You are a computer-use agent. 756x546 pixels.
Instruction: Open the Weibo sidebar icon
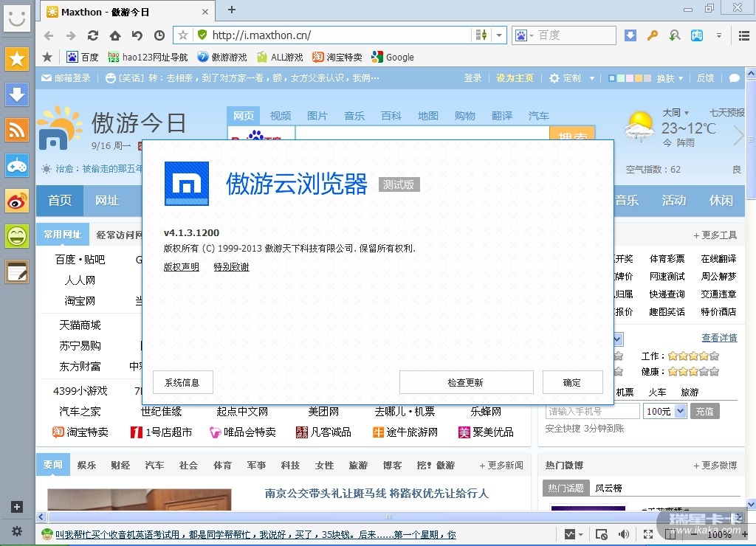pos(17,201)
